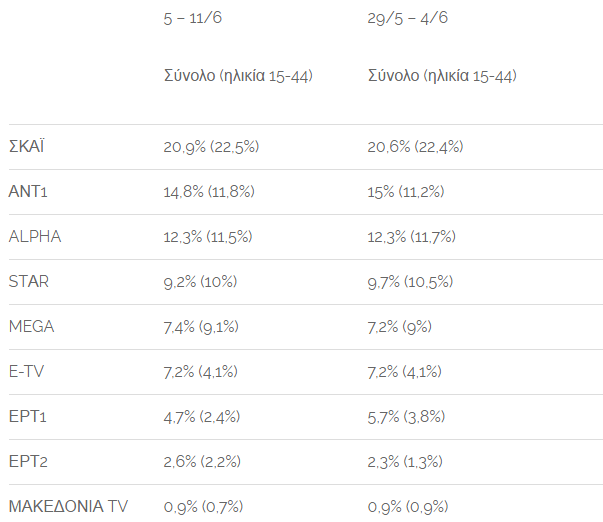Select the MEGA row label

pos(31,327)
